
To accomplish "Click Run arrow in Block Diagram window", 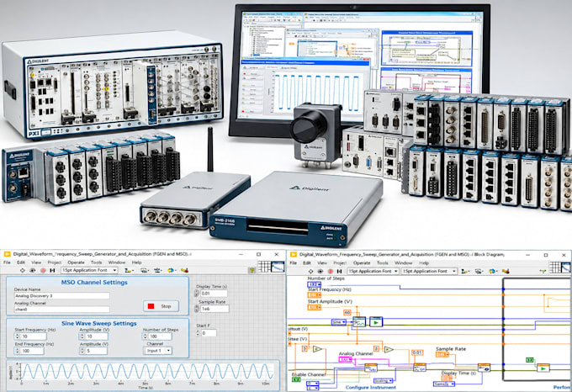I will click(x=310, y=272).
